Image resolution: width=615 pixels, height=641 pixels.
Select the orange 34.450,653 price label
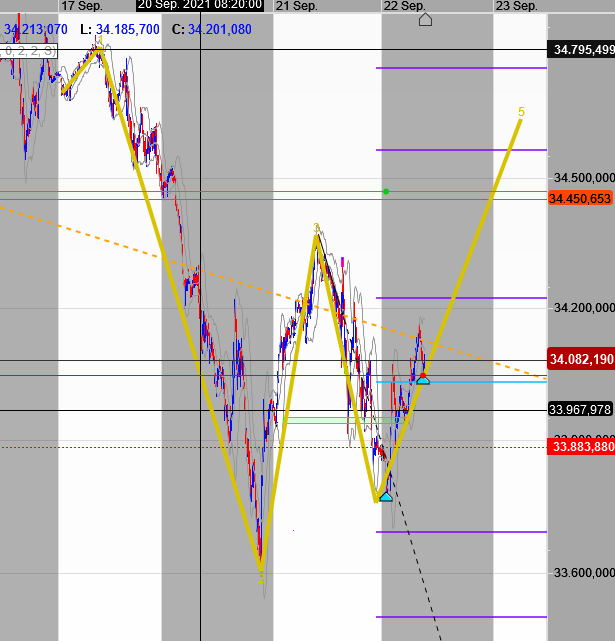tap(581, 199)
